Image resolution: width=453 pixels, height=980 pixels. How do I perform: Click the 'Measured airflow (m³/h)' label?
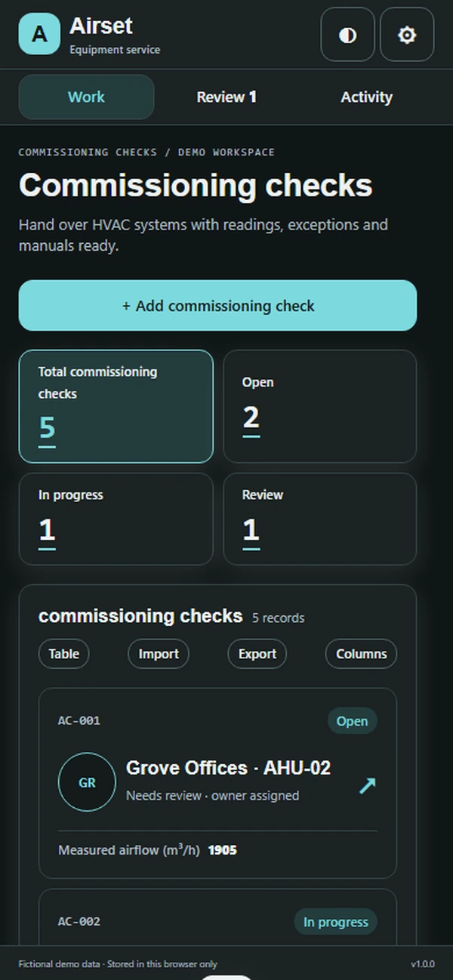[x=129, y=850]
